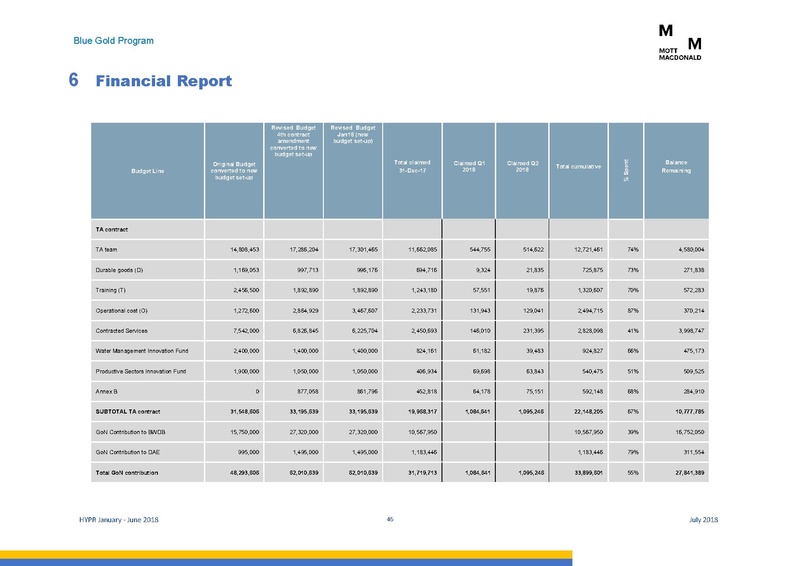Click the Contracted Services original budget '7,542,000'
This screenshot has height=566, width=800.
click(x=246, y=331)
